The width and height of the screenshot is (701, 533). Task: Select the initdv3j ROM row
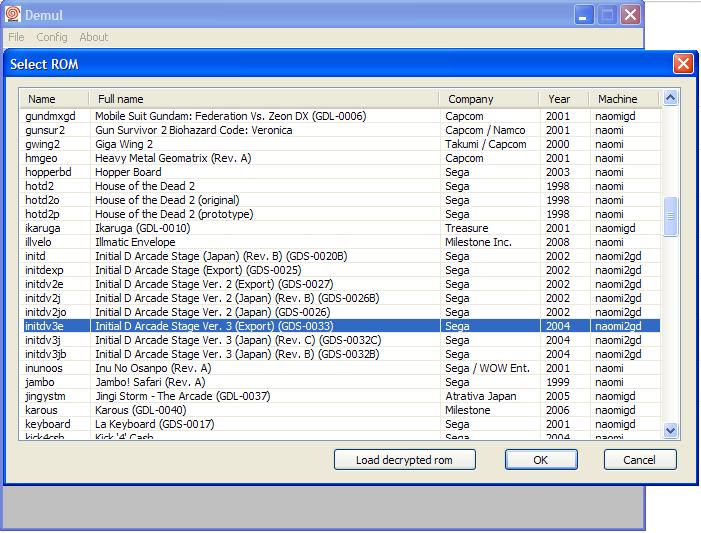(x=342, y=340)
